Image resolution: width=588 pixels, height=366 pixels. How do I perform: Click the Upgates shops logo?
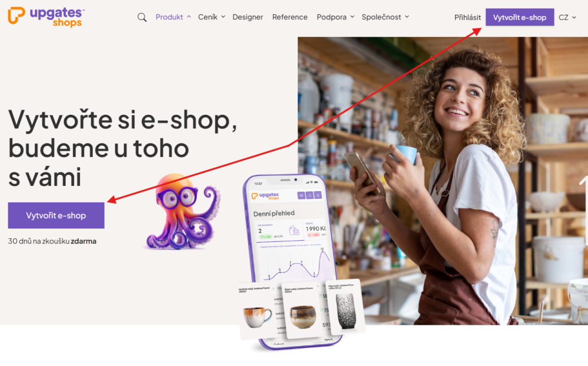point(46,17)
